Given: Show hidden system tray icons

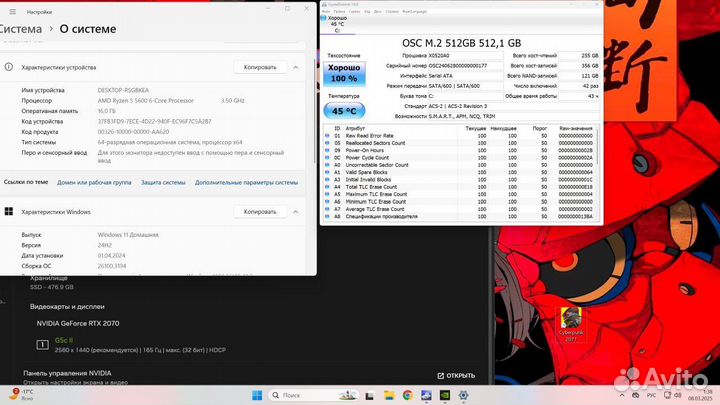Looking at the screenshot, I should coord(622,395).
